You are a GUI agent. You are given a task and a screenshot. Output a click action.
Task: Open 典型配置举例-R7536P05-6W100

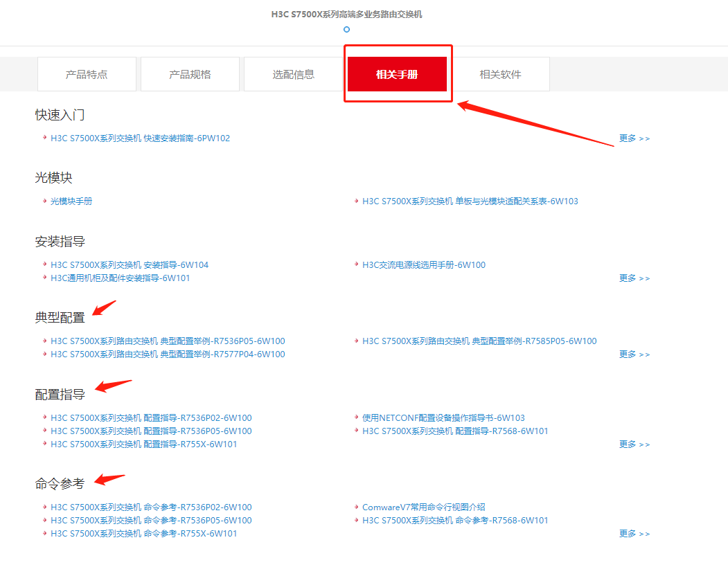(x=168, y=341)
